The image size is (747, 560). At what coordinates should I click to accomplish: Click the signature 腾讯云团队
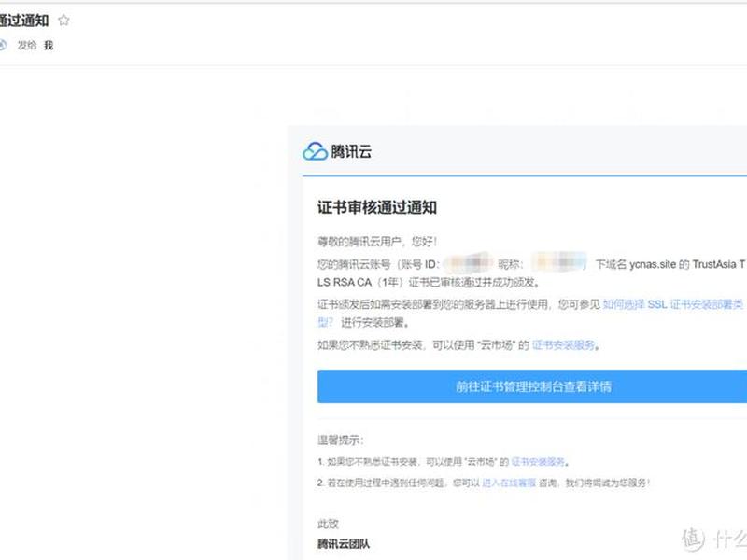coord(344,544)
